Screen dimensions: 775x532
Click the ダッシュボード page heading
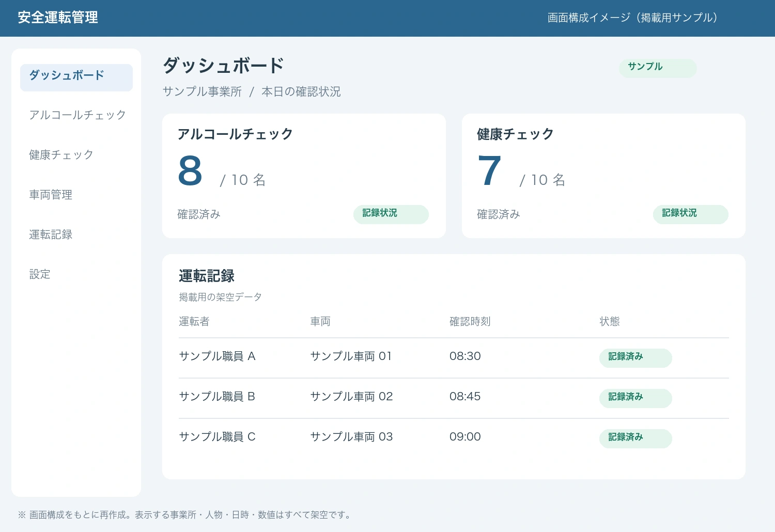pyautogui.click(x=223, y=66)
